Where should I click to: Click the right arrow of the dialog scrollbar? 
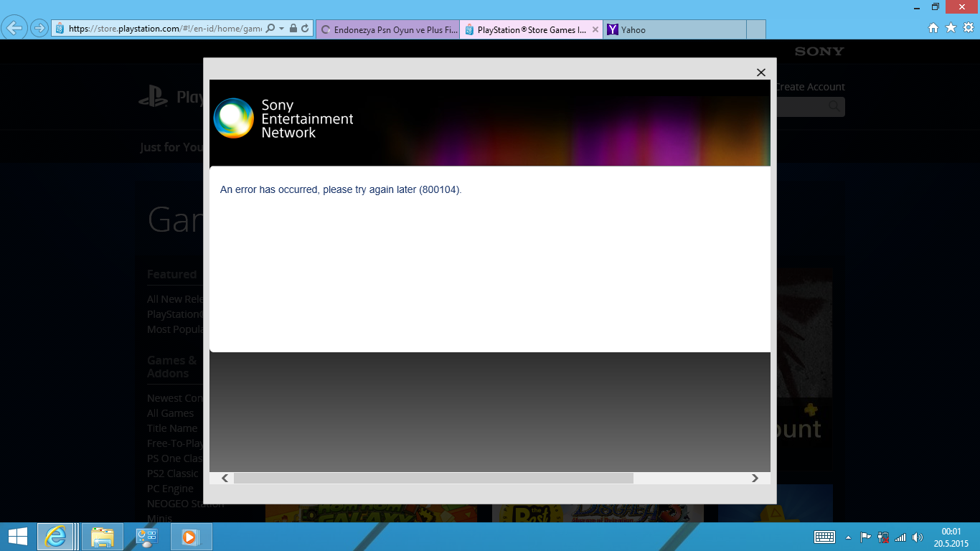click(x=755, y=479)
